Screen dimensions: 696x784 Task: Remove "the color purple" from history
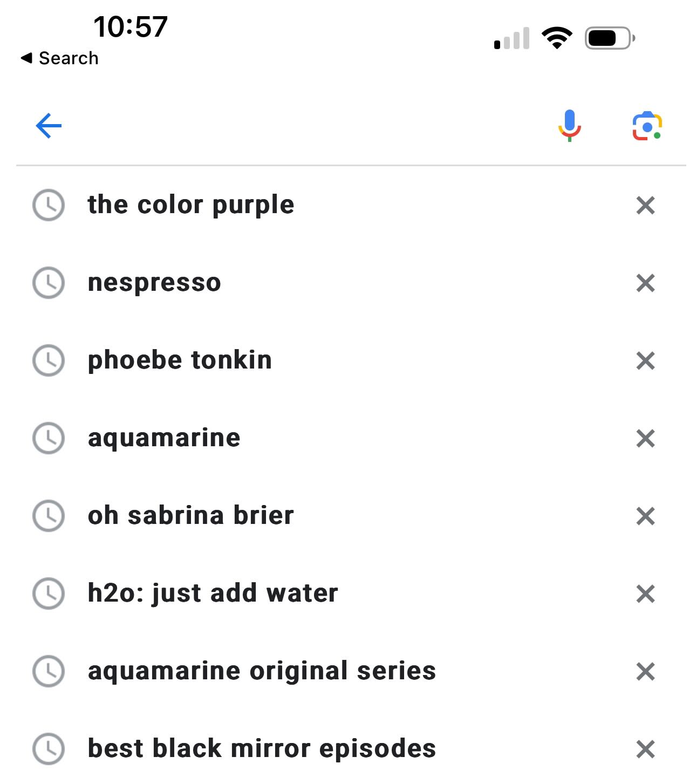pyautogui.click(x=645, y=205)
